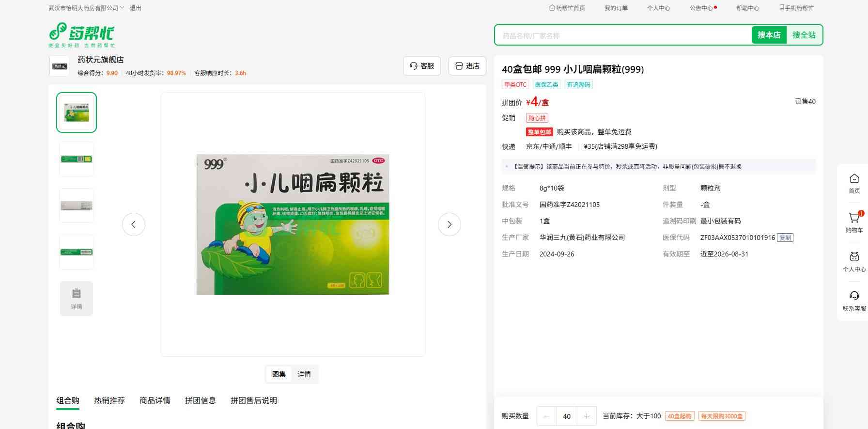Open the home icon in right sidebar
Viewport: 868px width, 429px height.
pyautogui.click(x=854, y=179)
